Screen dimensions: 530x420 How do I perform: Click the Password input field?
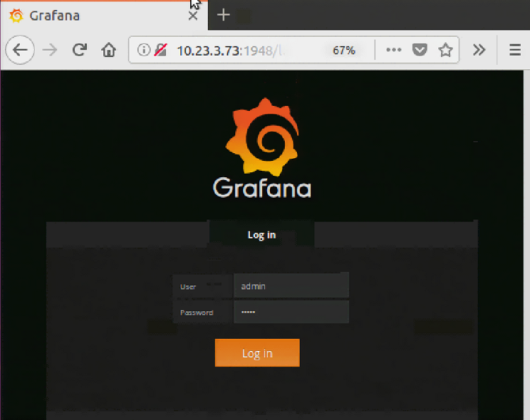(x=291, y=312)
